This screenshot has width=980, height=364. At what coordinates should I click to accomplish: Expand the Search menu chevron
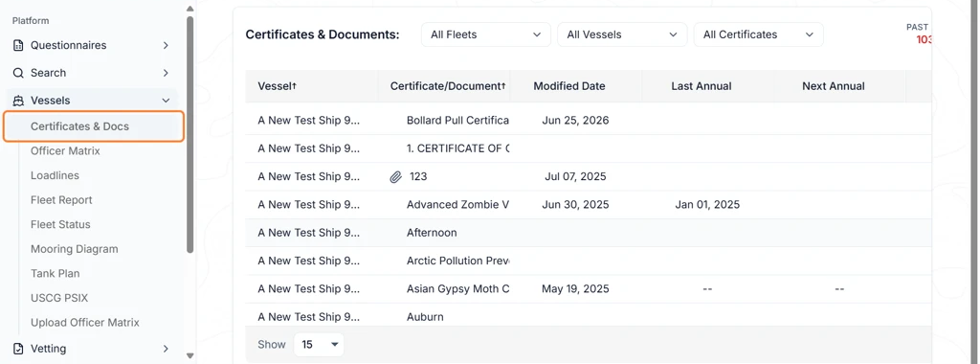tap(166, 73)
